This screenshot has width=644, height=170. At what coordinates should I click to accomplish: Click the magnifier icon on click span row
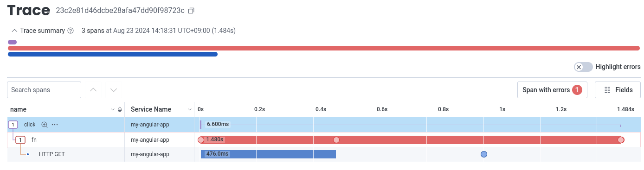coord(45,125)
